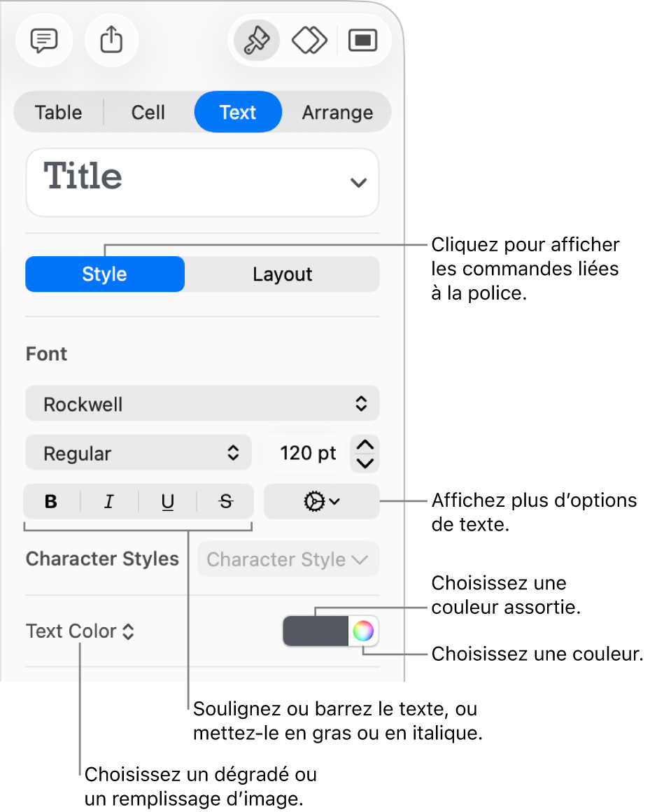
Task: Open the Rockwell font family dropdown
Action: tap(202, 403)
